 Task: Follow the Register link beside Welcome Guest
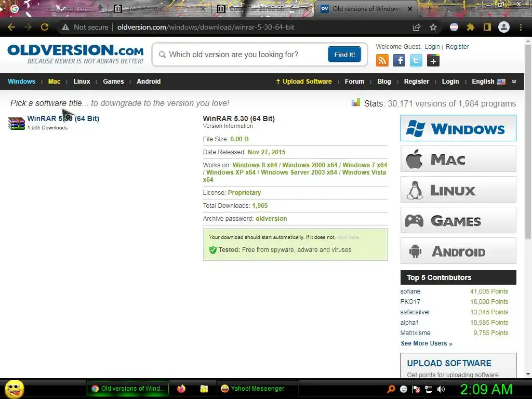click(x=457, y=46)
